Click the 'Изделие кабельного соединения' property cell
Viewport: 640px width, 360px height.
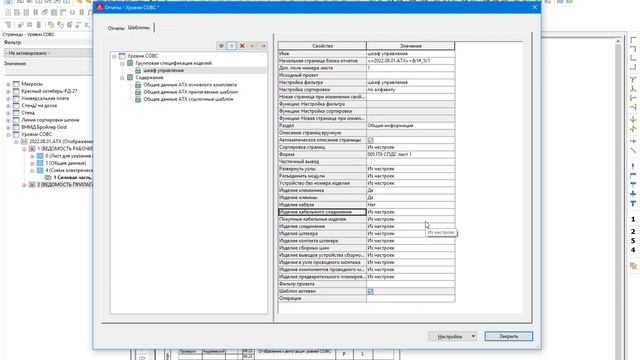(322, 212)
